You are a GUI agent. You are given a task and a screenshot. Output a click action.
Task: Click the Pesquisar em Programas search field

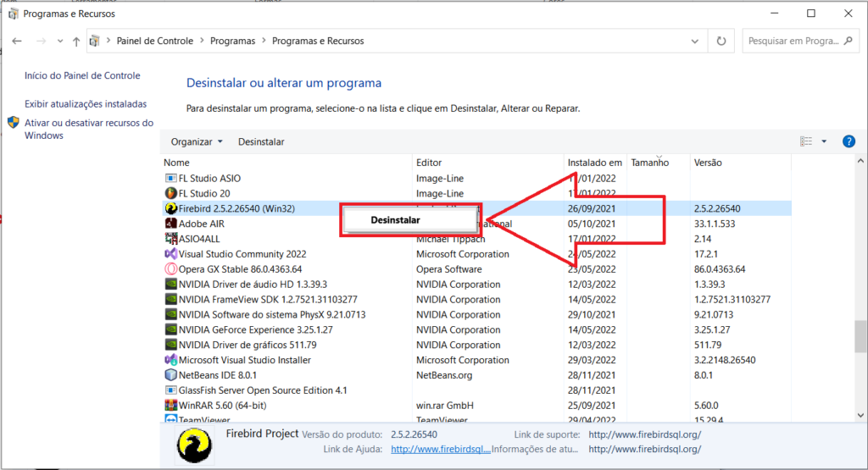point(801,41)
